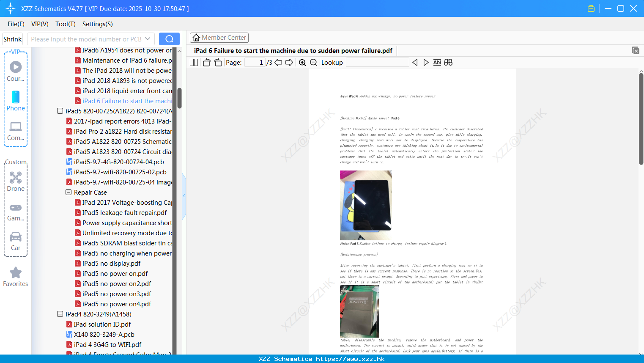Click the Page number field
Image resolution: width=644 pixels, height=363 pixels.
pyautogui.click(x=255, y=63)
